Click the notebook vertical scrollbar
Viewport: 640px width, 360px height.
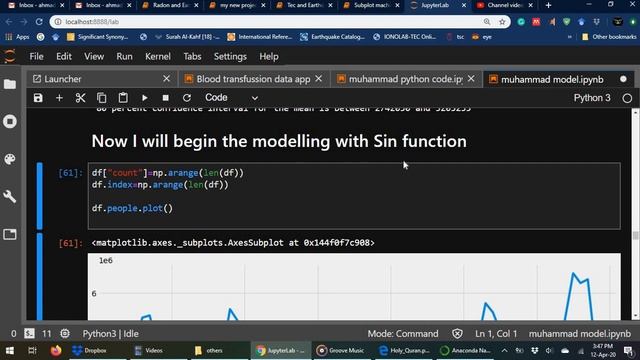[635, 214]
